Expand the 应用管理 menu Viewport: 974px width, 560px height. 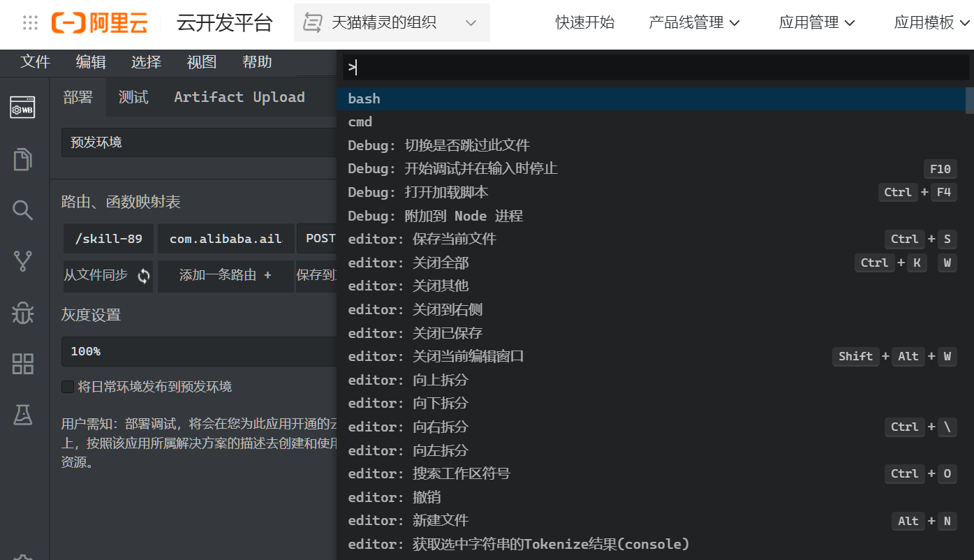tap(817, 23)
